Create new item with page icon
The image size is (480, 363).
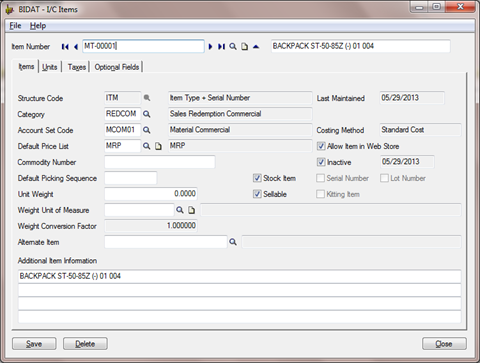click(245, 47)
